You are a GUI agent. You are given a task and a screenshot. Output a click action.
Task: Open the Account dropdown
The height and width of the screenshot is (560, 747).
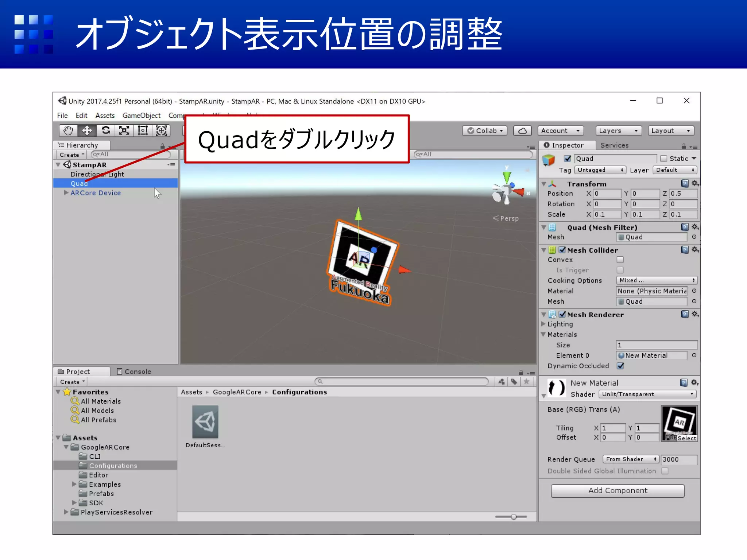(x=561, y=131)
